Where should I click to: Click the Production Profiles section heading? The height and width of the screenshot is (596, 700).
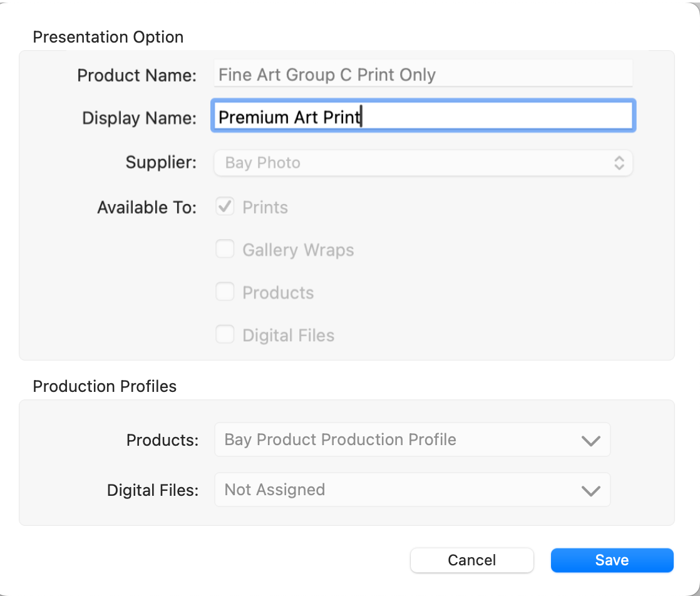point(105,386)
